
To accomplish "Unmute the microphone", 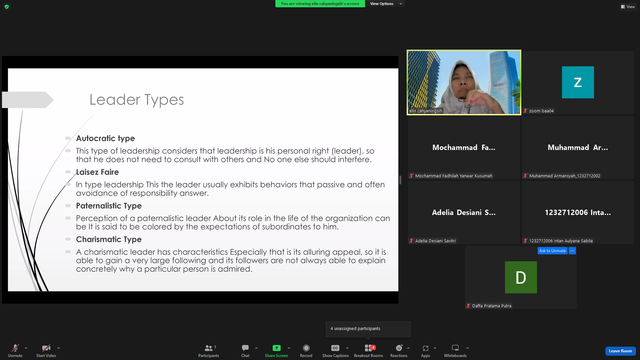I will [15, 350].
